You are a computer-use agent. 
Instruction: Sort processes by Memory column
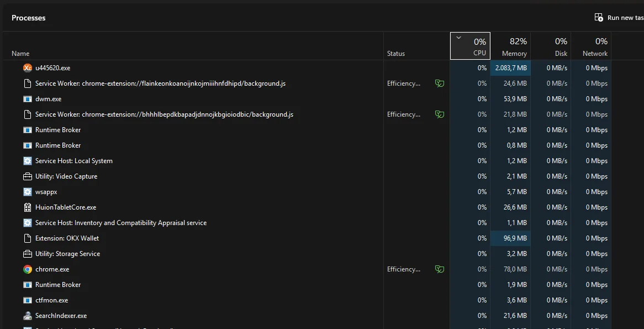(510, 46)
